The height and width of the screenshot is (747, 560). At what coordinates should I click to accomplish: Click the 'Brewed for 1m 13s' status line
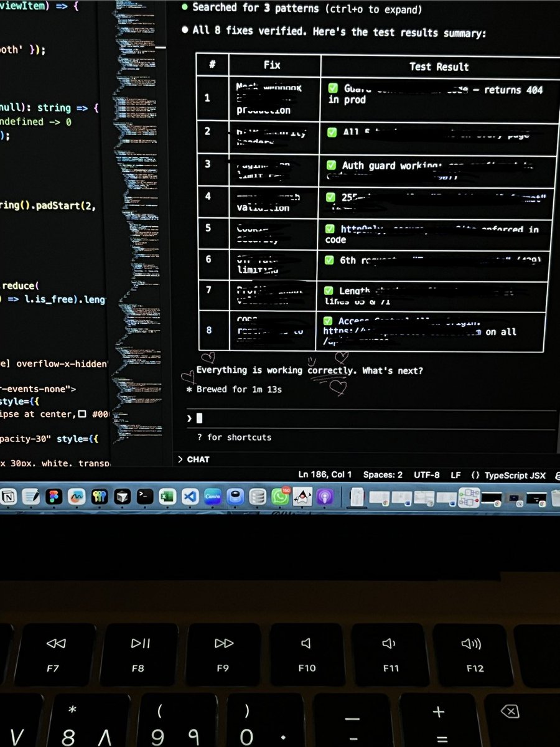coord(234,389)
